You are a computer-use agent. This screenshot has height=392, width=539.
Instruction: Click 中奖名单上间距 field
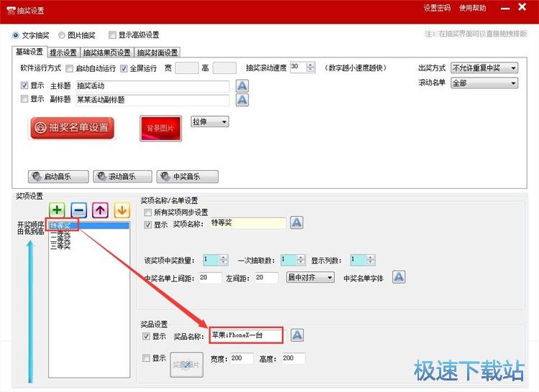(210, 278)
